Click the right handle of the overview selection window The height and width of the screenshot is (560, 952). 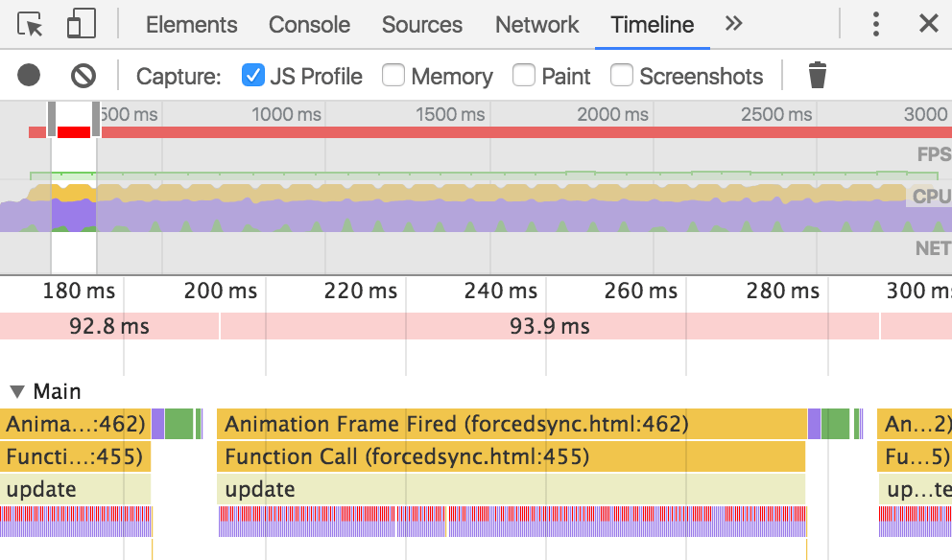[x=96, y=119]
